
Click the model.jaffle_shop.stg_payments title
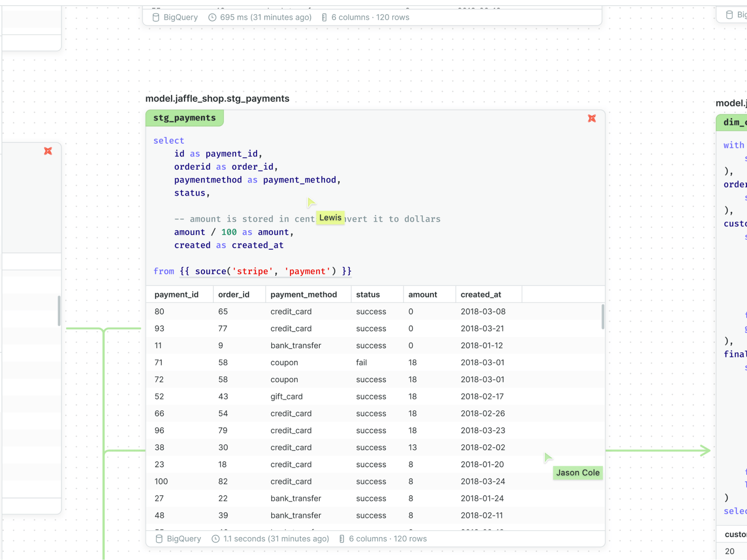click(x=217, y=98)
